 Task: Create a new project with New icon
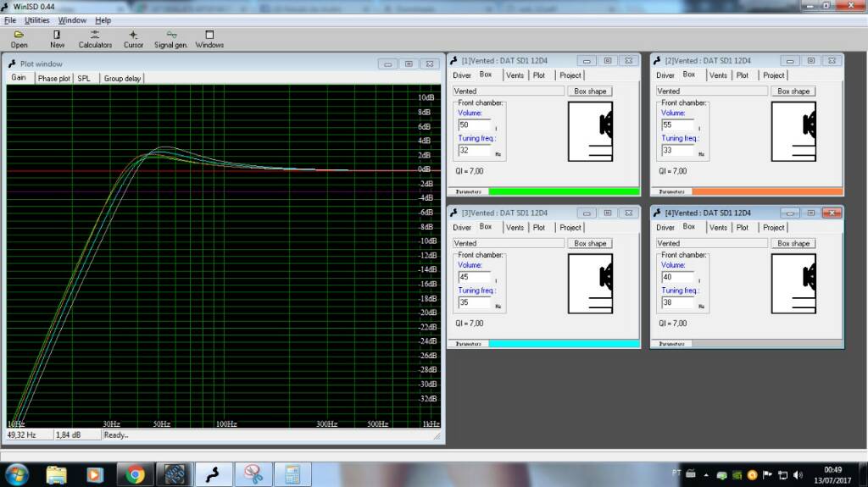pyautogui.click(x=57, y=39)
